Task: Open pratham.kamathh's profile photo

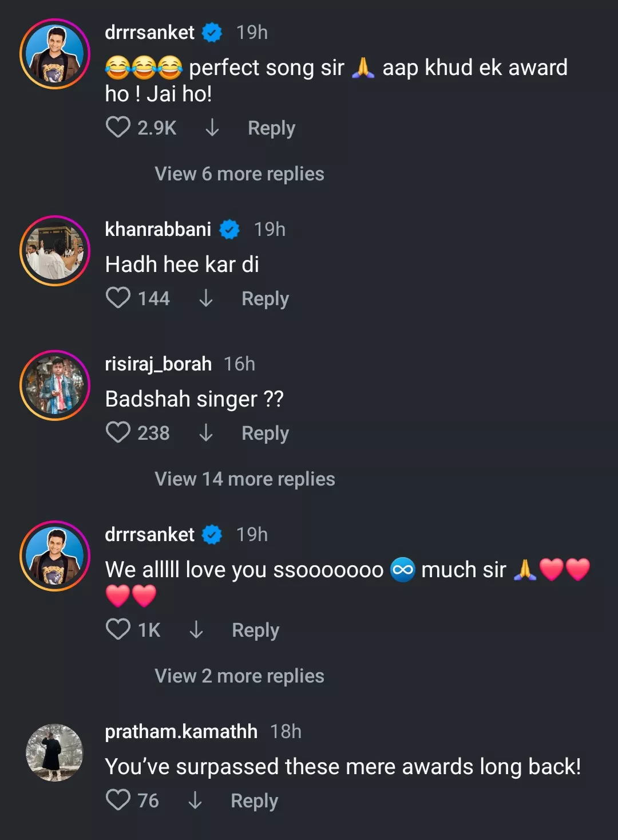Action: pos(55,753)
